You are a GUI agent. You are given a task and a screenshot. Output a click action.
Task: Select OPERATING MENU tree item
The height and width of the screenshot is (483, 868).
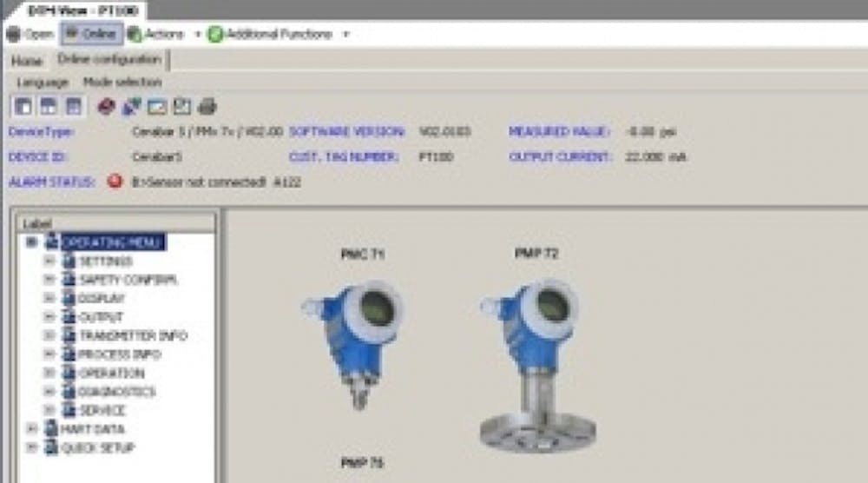pos(112,242)
